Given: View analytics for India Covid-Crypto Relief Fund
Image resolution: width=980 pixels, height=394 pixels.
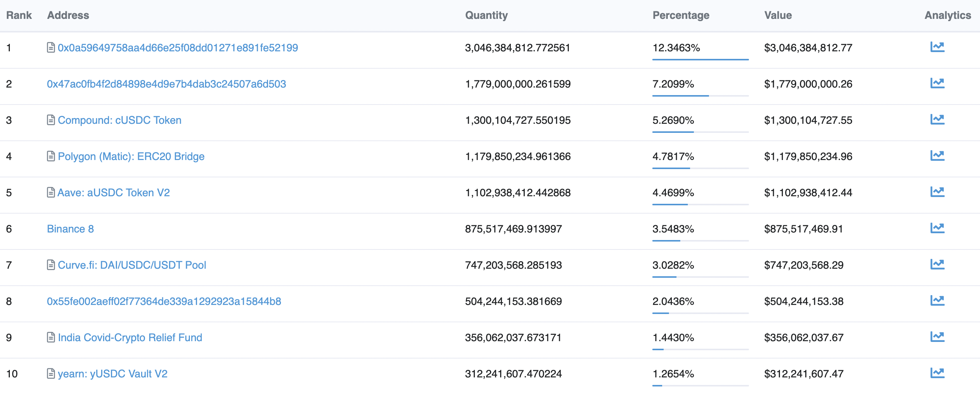Looking at the screenshot, I should point(937,337).
